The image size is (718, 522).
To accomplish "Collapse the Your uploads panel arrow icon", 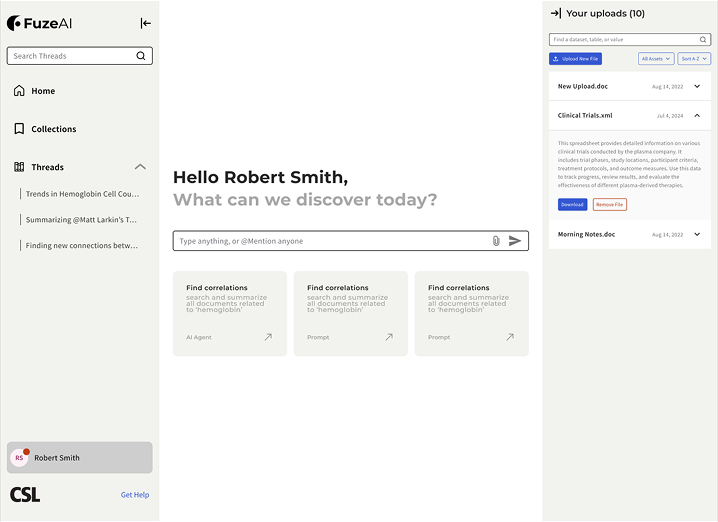I will 556,14.
